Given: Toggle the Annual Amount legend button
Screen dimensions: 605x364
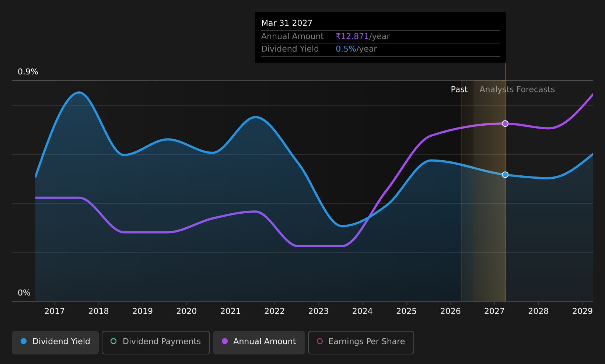Looking at the screenshot, I should pos(259,342).
